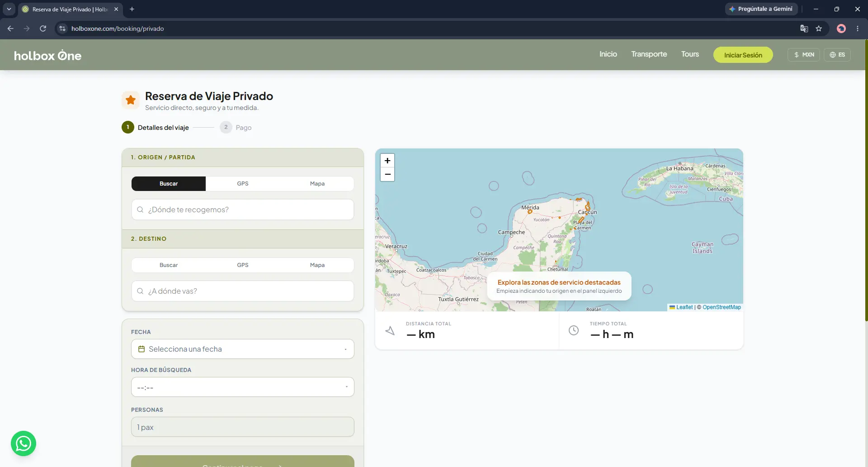Click the Iniciar Sesión button
This screenshot has height=467, width=868.
click(743, 55)
